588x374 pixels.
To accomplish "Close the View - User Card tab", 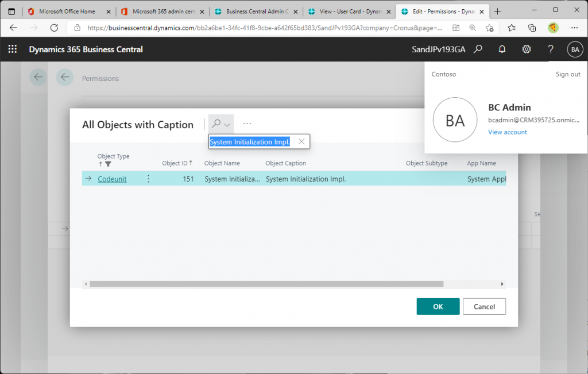I will click(389, 11).
